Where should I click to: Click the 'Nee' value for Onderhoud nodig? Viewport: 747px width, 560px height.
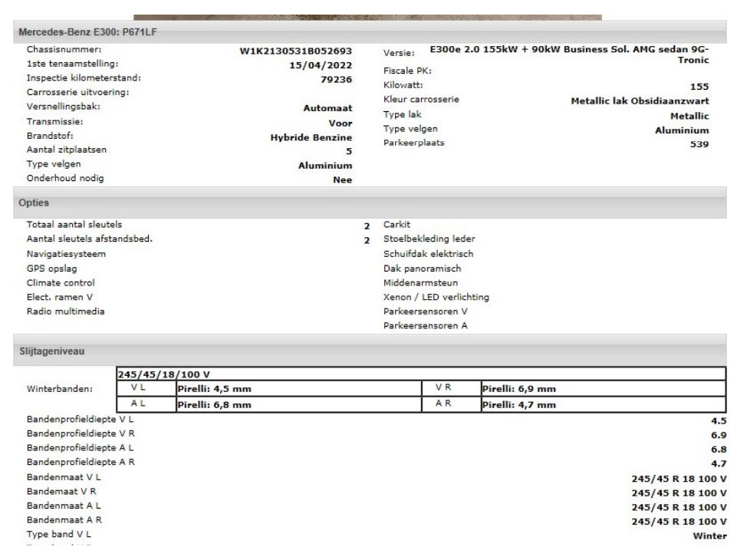pyautogui.click(x=343, y=180)
